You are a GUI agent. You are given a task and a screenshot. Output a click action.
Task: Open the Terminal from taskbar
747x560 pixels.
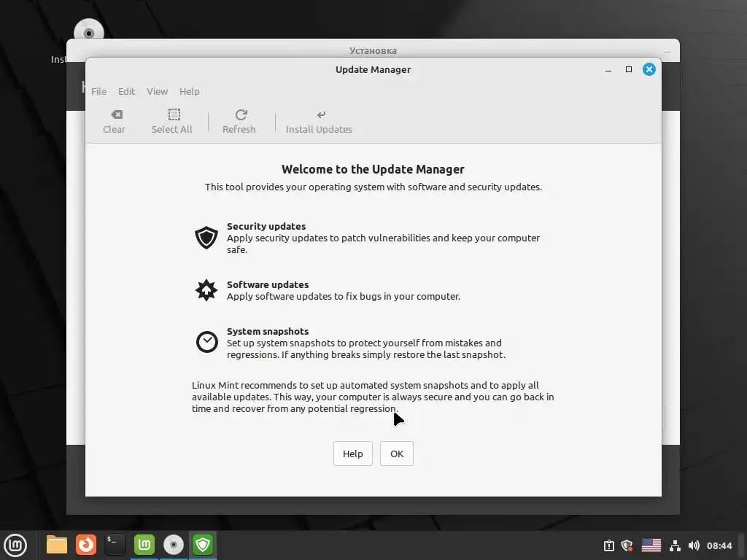tap(115, 545)
